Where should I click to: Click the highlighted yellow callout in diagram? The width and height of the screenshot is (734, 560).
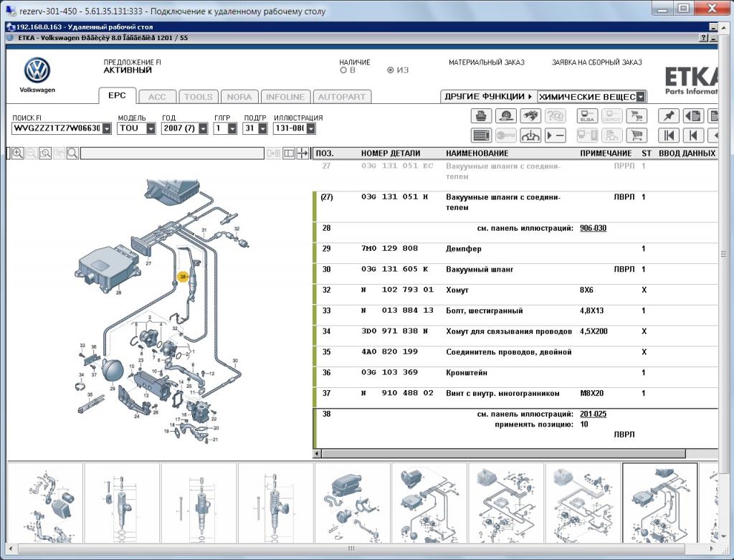coord(183,277)
